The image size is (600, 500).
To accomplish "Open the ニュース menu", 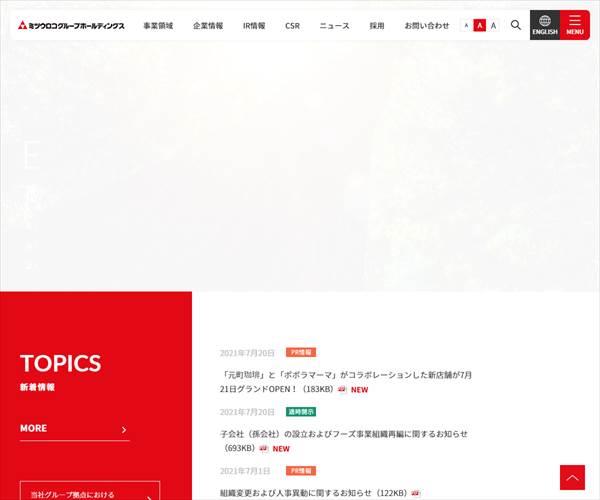I will 334,26.
